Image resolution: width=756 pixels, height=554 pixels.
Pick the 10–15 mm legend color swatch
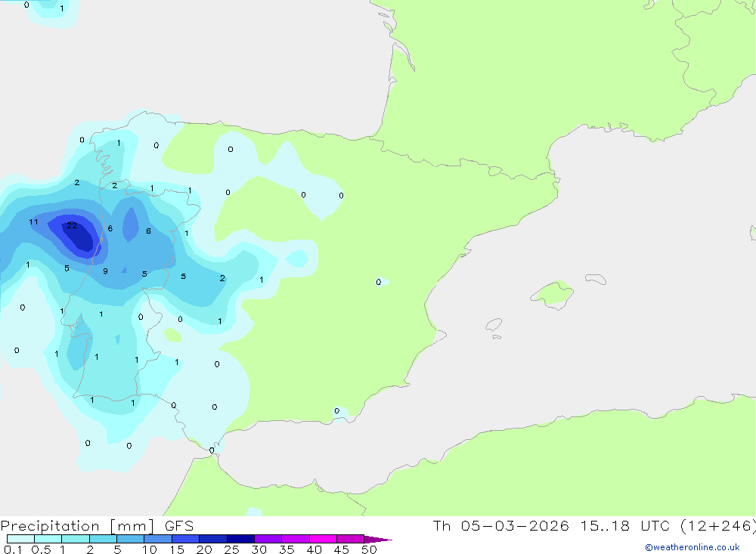point(158,539)
